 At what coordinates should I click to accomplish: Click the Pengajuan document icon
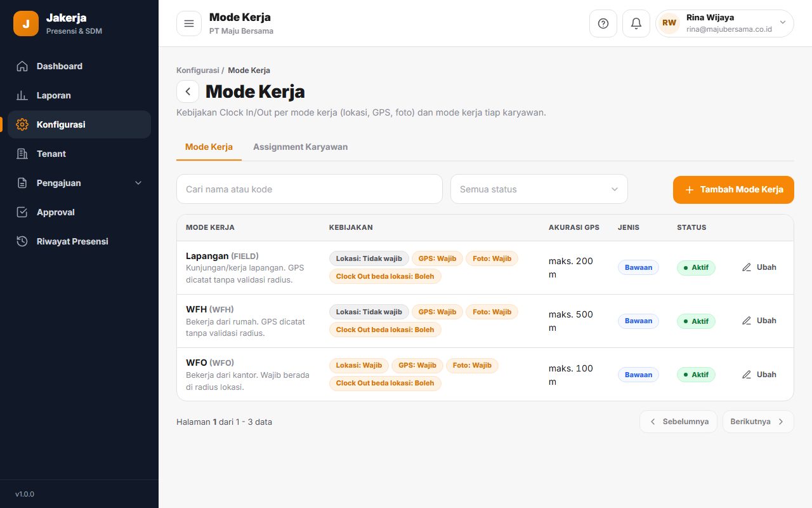(22, 183)
